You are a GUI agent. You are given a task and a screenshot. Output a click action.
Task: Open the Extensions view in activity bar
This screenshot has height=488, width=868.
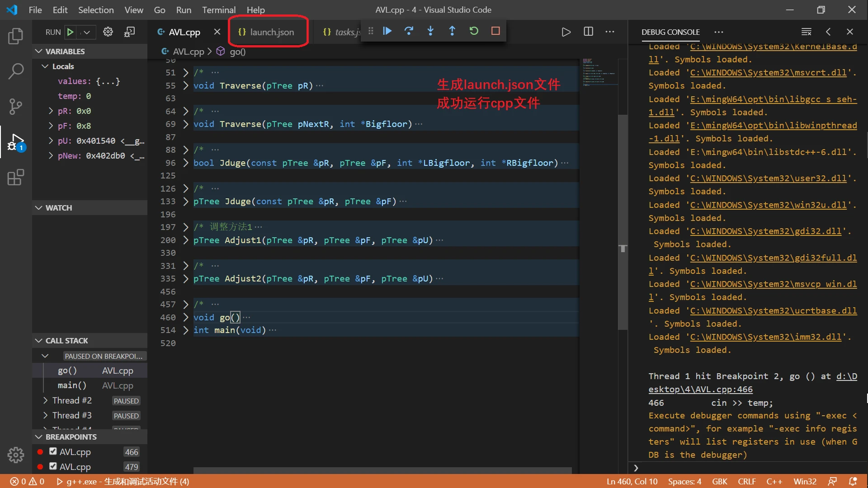click(16, 178)
